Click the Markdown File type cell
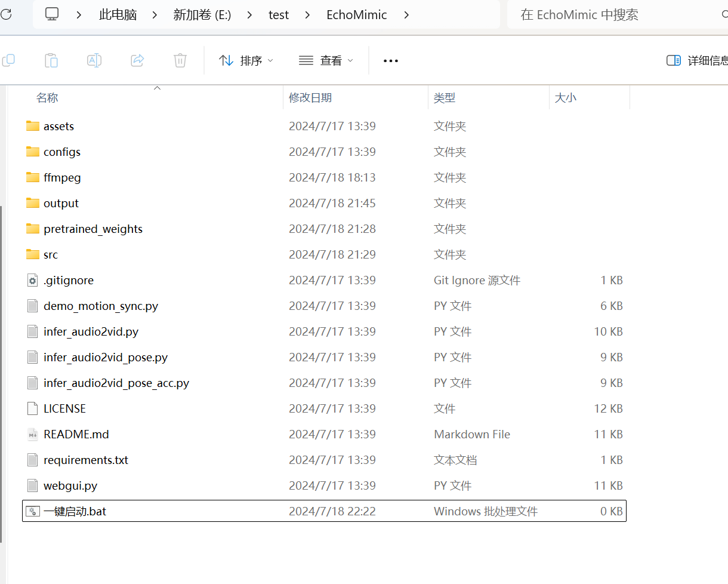Viewport: 728px width, 584px height. click(472, 434)
